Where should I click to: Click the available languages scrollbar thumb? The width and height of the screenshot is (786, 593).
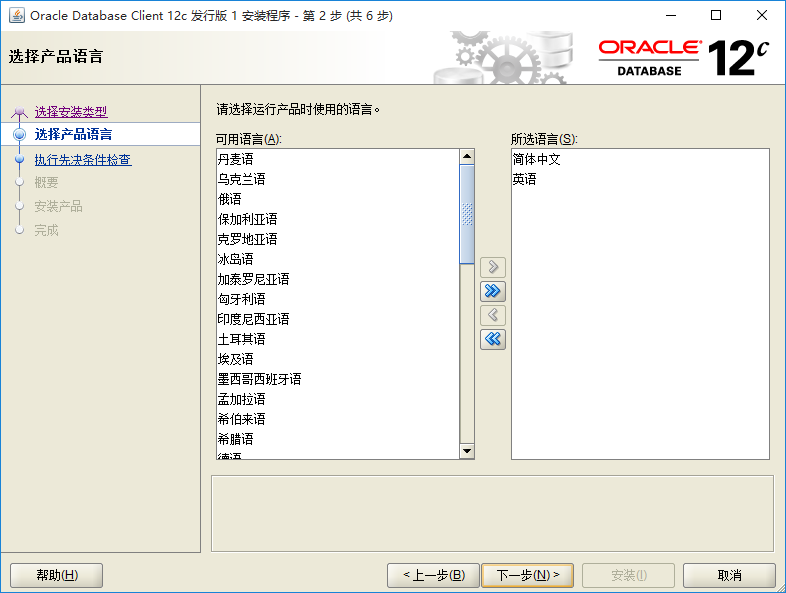point(467,214)
